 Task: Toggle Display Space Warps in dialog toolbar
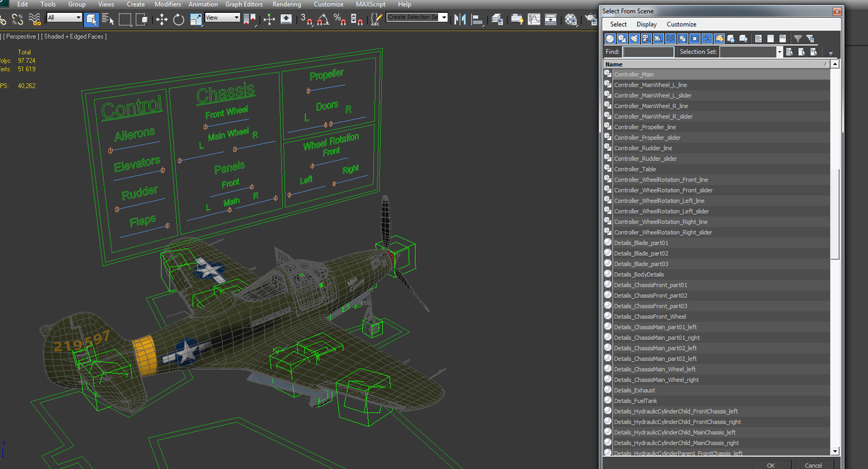[671, 39]
